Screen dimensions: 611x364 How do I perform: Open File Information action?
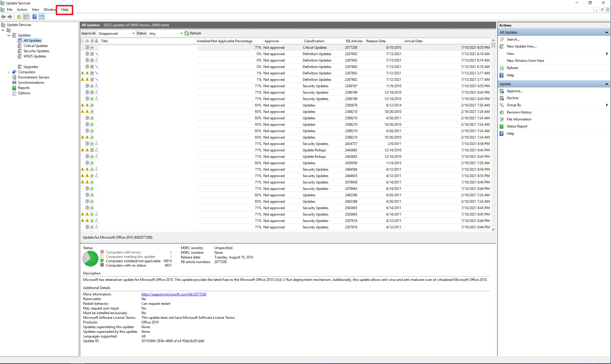pyautogui.click(x=519, y=119)
